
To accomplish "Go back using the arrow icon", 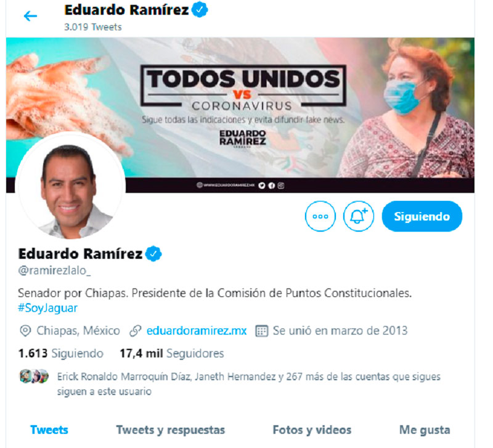I will point(30,16).
